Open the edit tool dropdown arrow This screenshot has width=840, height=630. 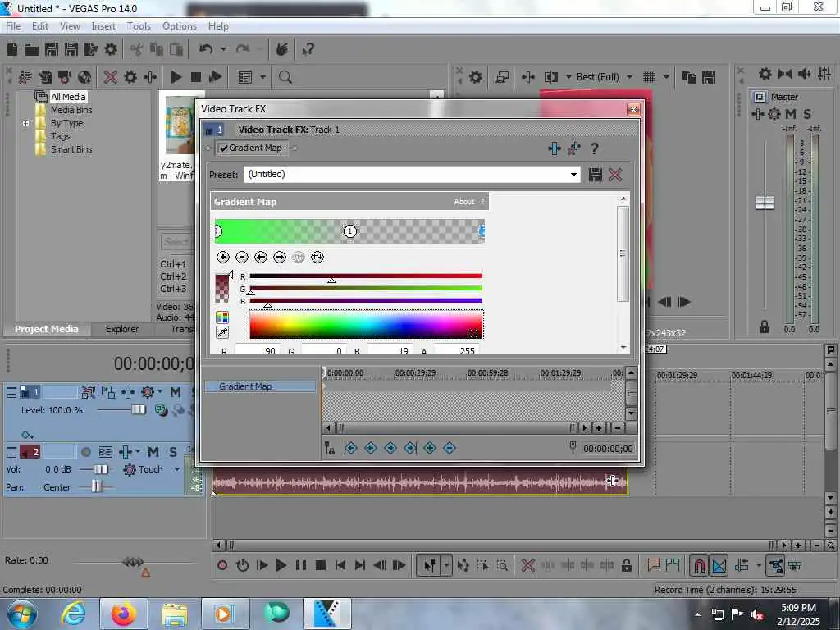click(446, 565)
